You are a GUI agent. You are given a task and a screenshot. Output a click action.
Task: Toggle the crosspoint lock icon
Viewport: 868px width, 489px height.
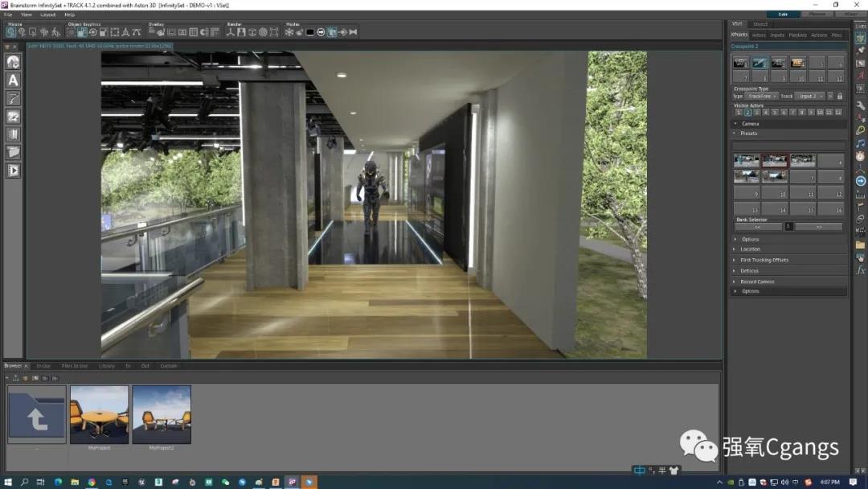[x=840, y=96]
